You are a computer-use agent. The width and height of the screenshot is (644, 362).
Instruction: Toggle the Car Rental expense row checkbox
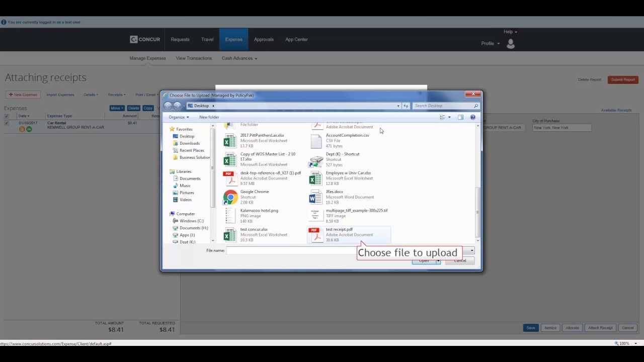(x=7, y=123)
